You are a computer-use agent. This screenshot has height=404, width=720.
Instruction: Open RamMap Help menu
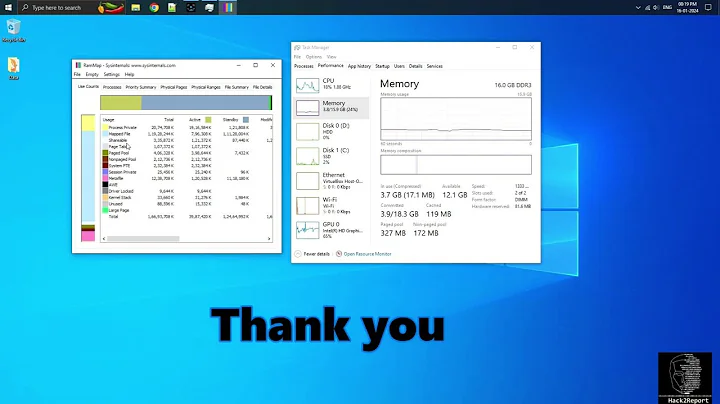click(129, 74)
